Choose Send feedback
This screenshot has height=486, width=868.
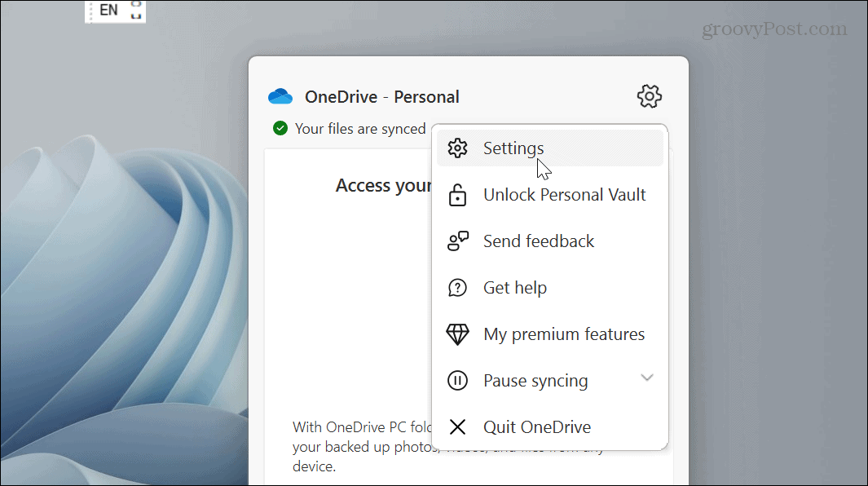pos(550,241)
